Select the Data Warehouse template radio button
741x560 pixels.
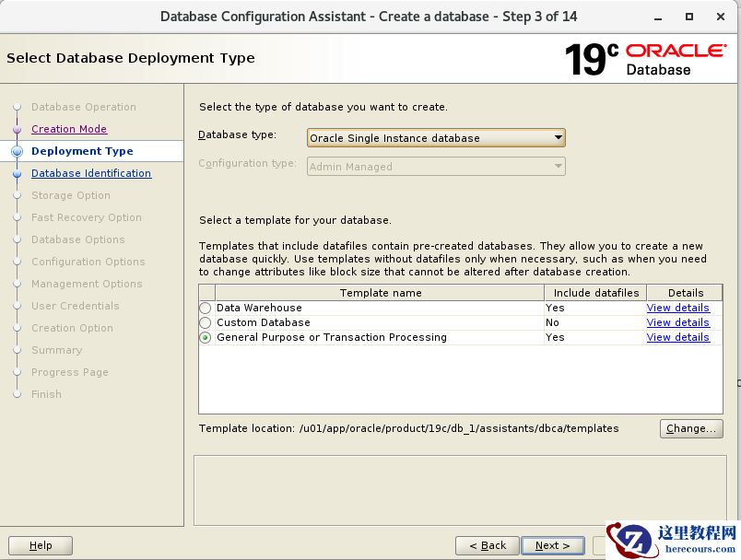tap(206, 308)
